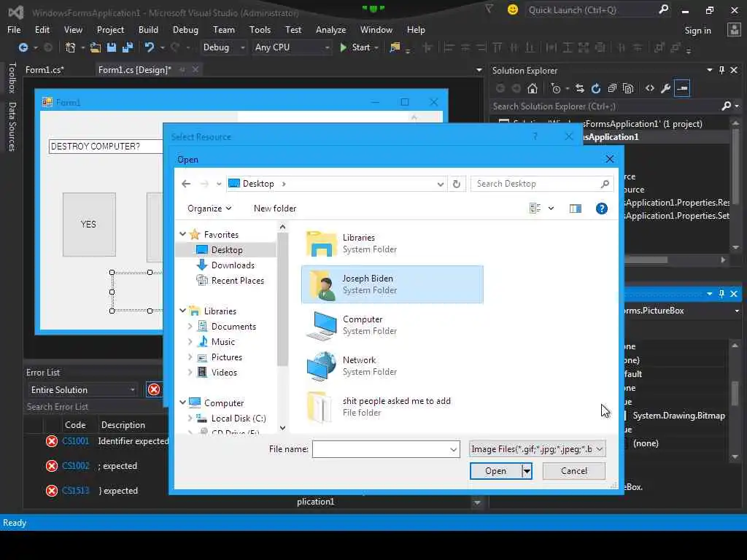Image resolution: width=747 pixels, height=560 pixels.
Task: Click the Navigate Backward toolbar icon
Action: (x=23, y=47)
